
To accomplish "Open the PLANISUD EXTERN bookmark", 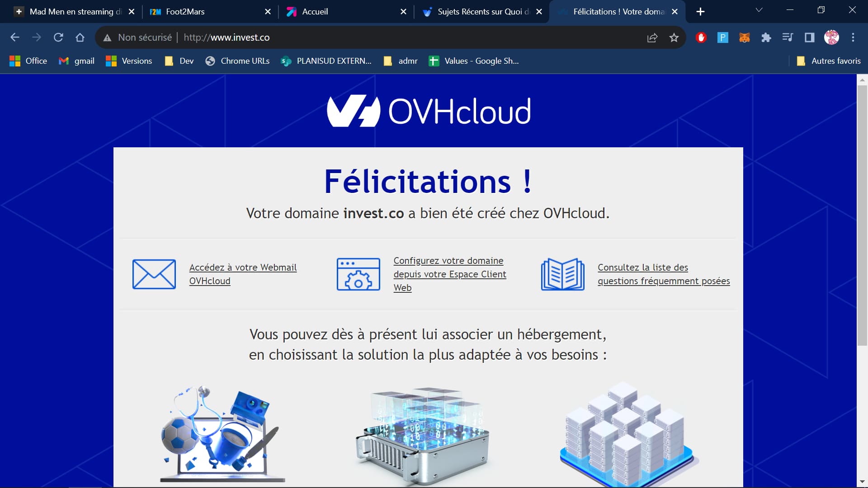I will [326, 61].
